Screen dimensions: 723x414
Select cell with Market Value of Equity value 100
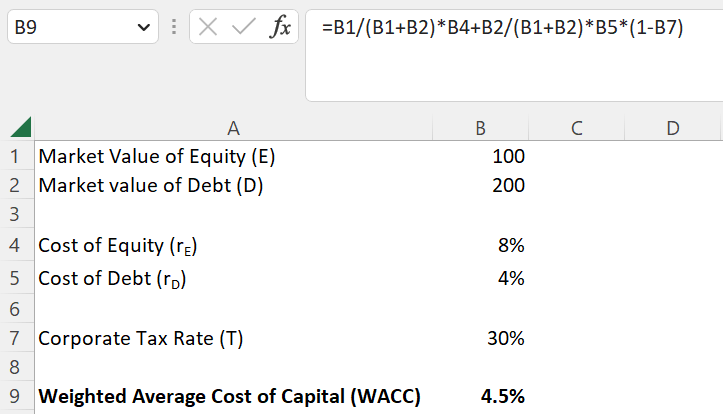(480, 156)
